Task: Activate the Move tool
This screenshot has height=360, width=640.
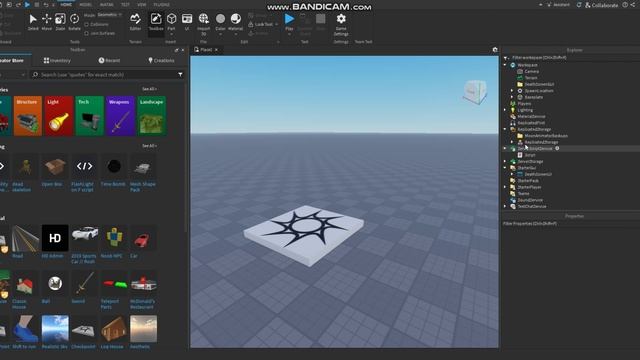Action: pyautogui.click(x=47, y=22)
